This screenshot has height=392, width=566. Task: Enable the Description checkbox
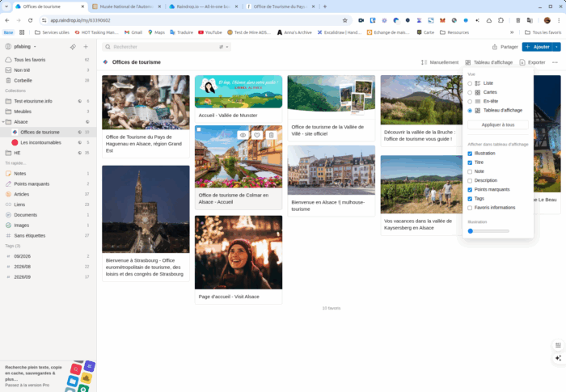(470, 180)
